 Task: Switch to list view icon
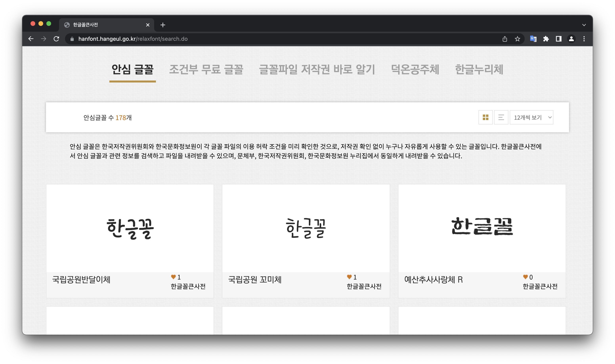click(x=501, y=117)
